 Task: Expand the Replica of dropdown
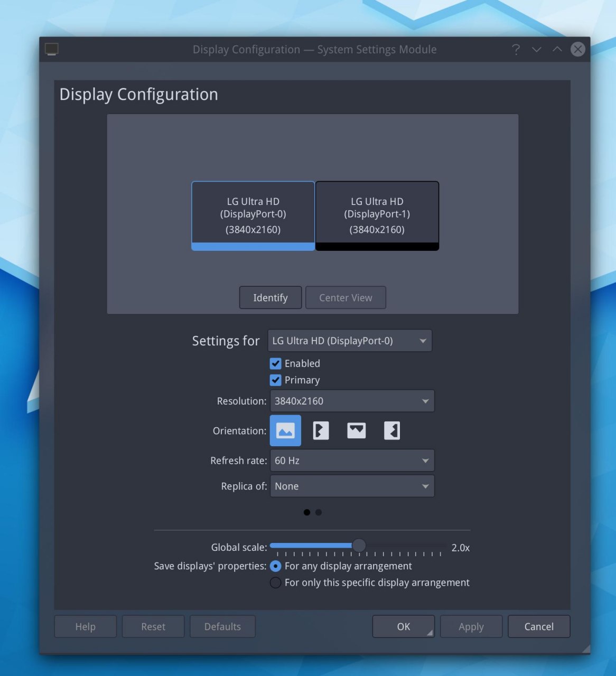(x=352, y=486)
